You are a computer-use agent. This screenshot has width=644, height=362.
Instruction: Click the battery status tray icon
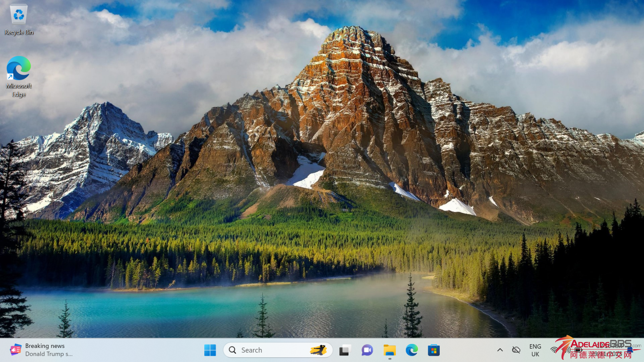(x=578, y=350)
